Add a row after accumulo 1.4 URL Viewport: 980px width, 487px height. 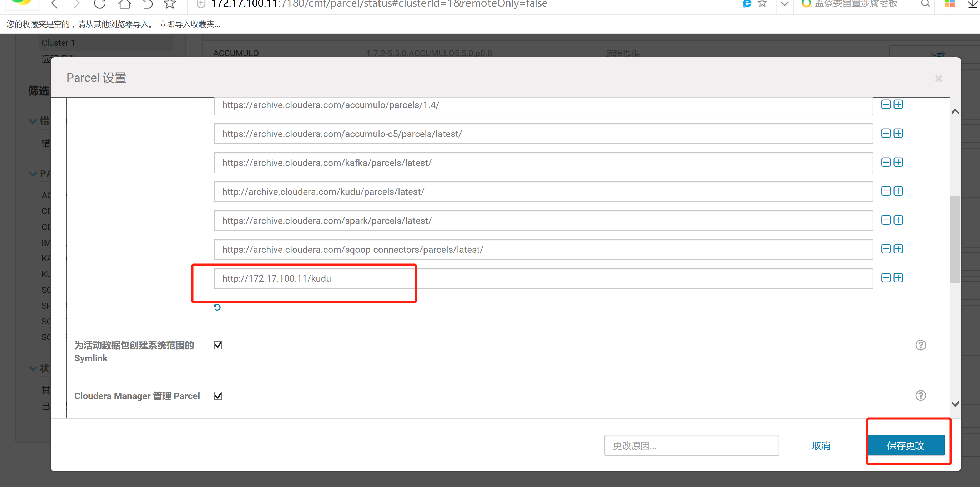point(898,104)
